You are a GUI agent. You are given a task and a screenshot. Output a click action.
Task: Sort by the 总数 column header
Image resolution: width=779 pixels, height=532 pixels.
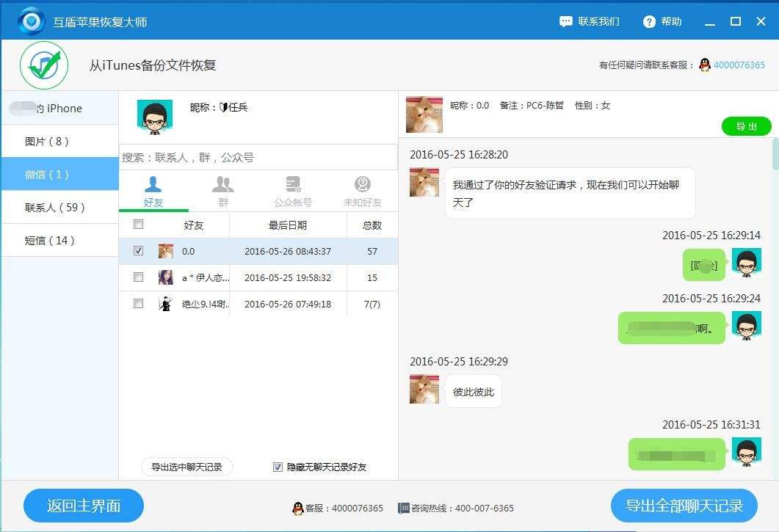tap(372, 225)
